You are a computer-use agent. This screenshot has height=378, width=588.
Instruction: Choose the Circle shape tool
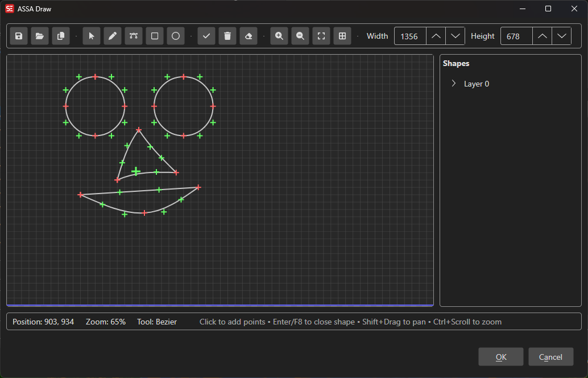click(175, 35)
